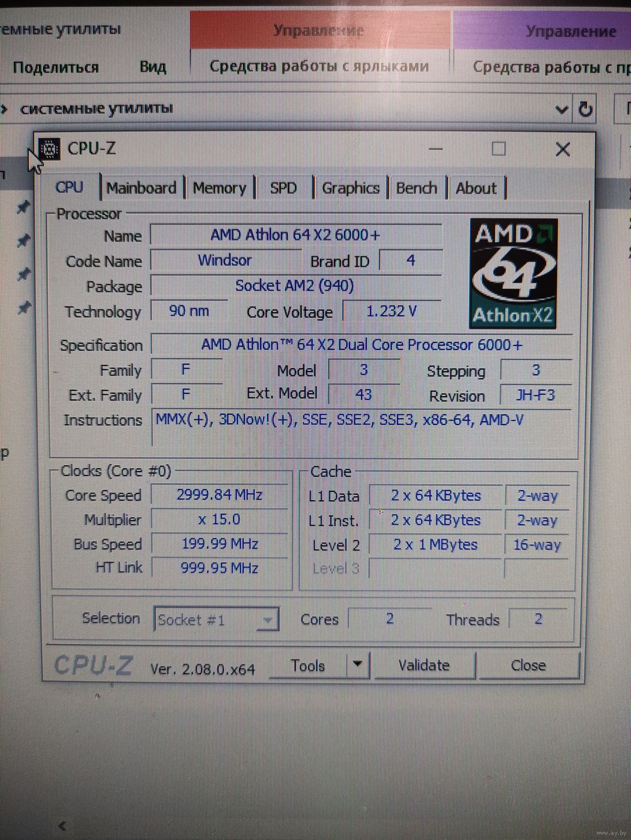This screenshot has height=840, width=631.
Task: Go to the Bench tab
Action: 416,188
